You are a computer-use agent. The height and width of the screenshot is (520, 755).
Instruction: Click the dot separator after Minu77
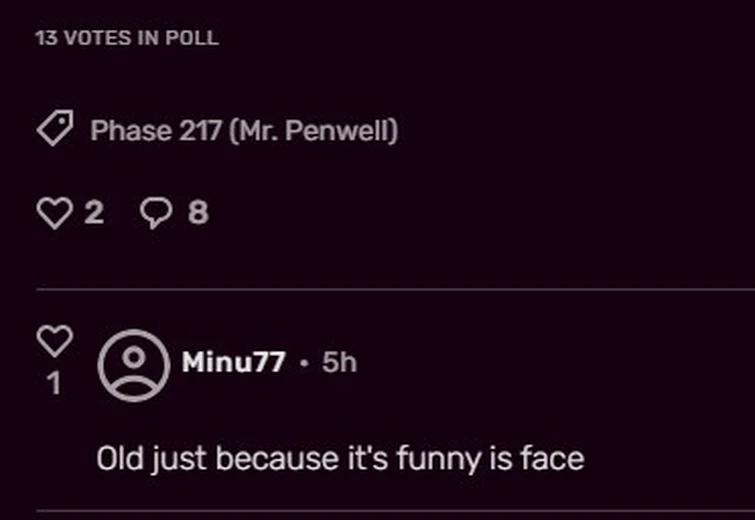click(x=304, y=363)
